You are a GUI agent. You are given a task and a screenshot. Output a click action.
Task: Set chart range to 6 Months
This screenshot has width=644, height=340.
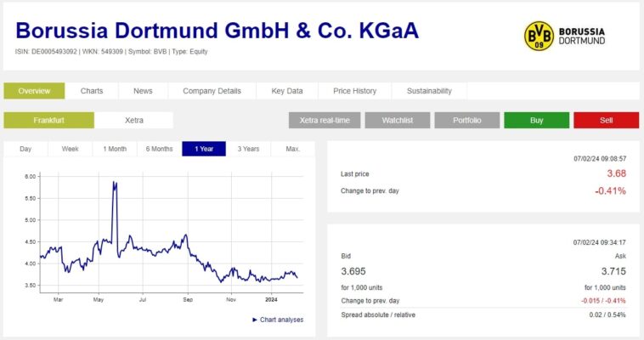click(x=159, y=149)
